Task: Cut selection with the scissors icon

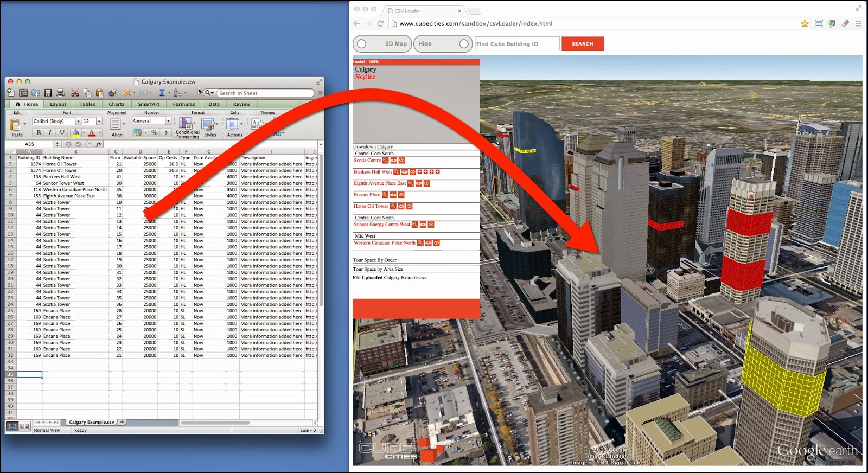Action: coord(75,93)
